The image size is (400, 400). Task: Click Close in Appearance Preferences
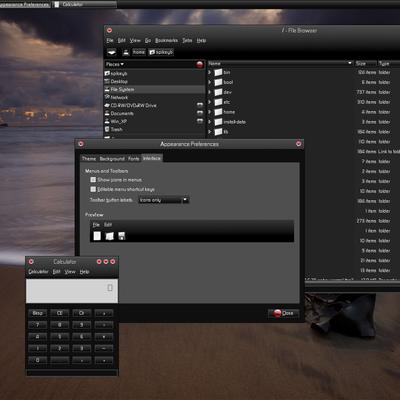click(284, 313)
